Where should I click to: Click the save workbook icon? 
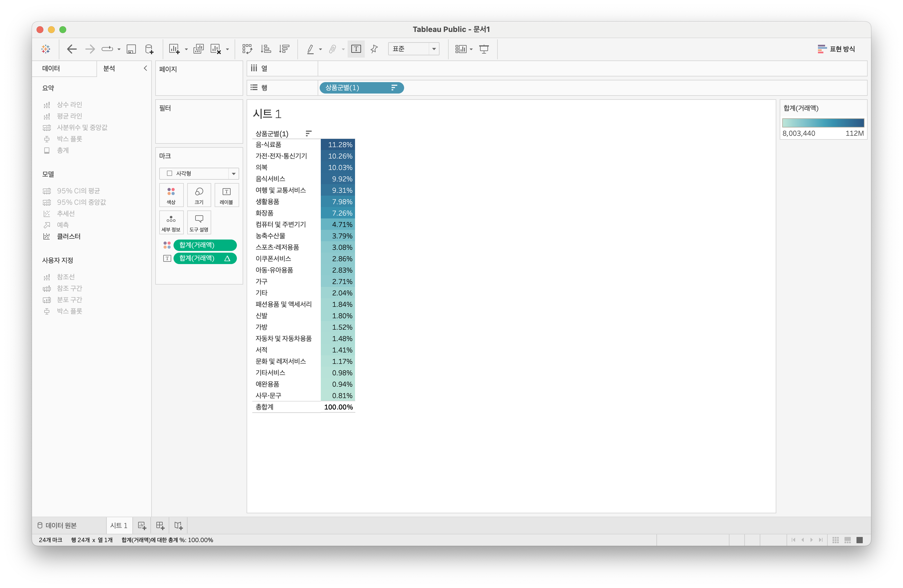pyautogui.click(x=131, y=49)
